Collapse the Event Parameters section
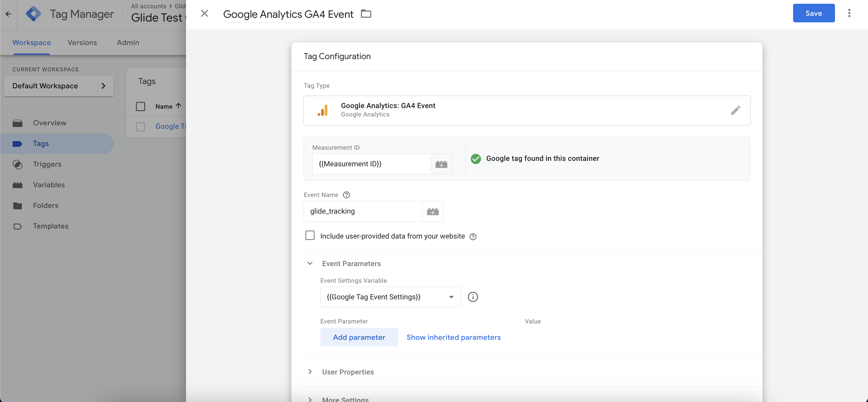The image size is (868, 402). pyautogui.click(x=310, y=264)
